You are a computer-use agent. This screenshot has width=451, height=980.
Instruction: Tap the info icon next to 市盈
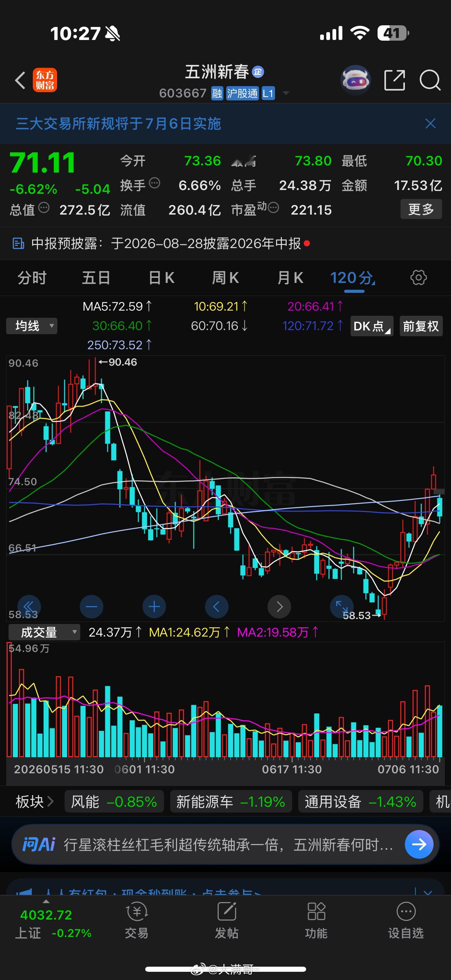(273, 208)
